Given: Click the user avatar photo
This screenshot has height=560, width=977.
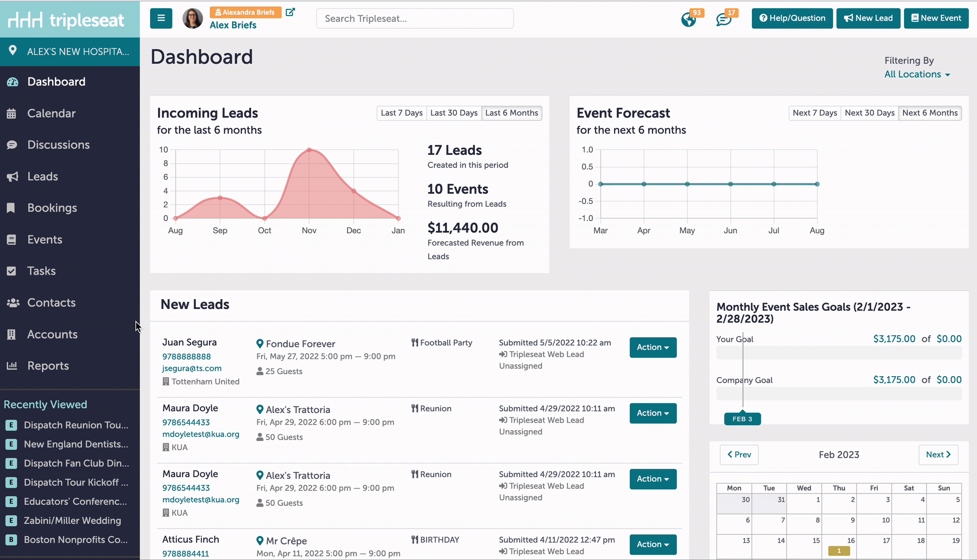Looking at the screenshot, I should (x=192, y=18).
